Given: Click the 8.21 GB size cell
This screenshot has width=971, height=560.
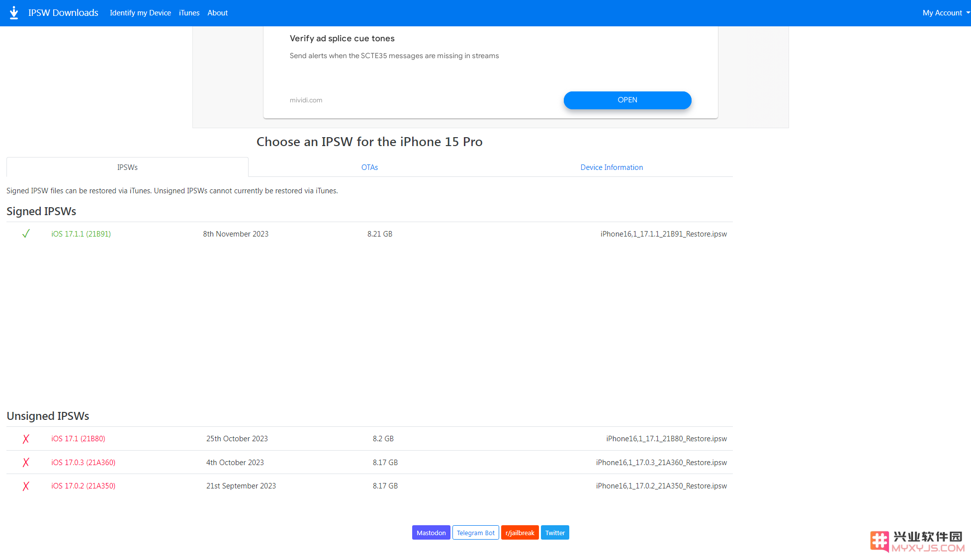Looking at the screenshot, I should coord(380,234).
